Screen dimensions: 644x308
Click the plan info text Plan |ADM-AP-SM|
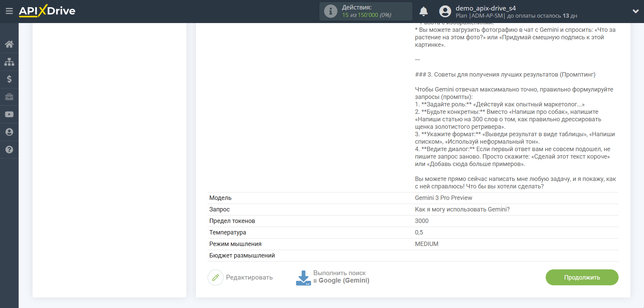pyautogui.click(x=480, y=16)
